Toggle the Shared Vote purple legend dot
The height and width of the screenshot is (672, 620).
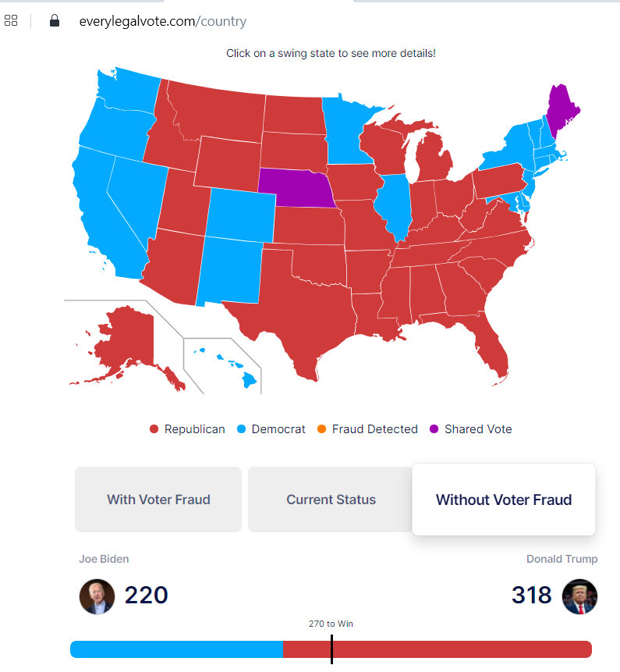[x=434, y=429]
